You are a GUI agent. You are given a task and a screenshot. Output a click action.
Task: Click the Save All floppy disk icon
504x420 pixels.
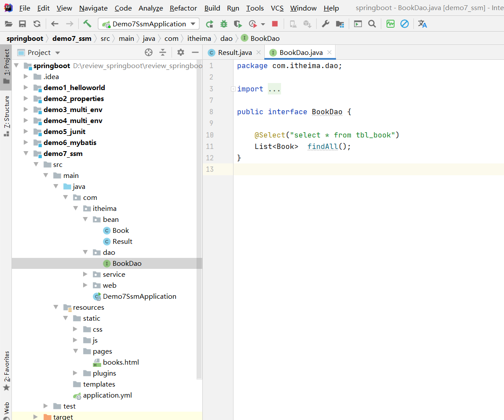click(22, 24)
